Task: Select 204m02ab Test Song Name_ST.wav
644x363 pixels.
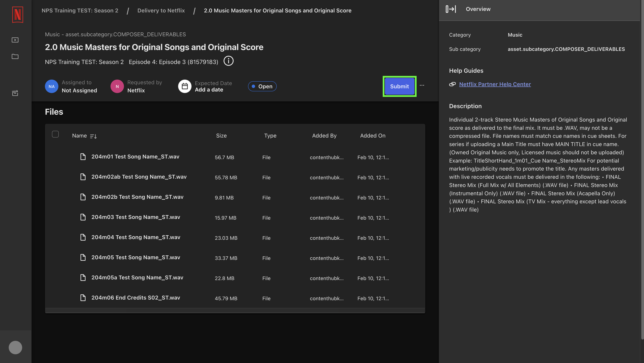Action: click(139, 177)
